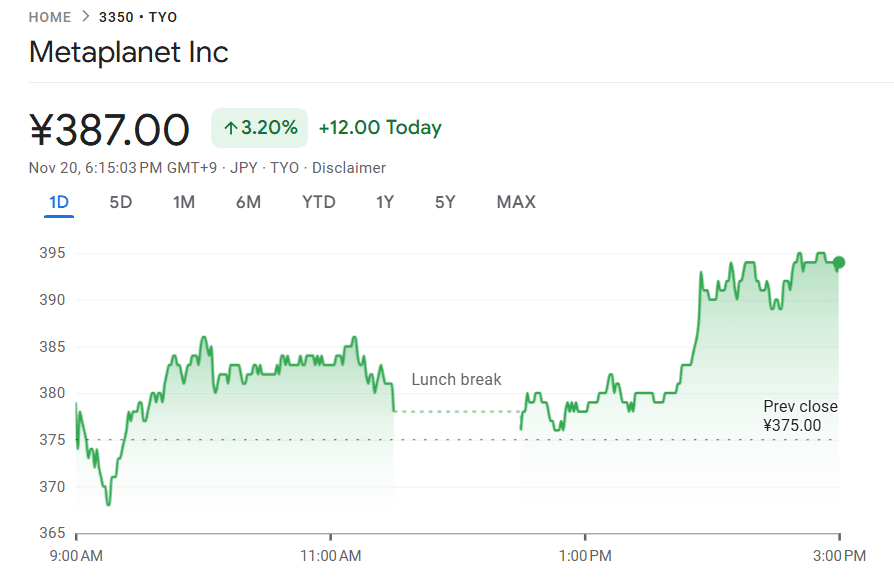The height and width of the screenshot is (582, 894).
Task: Click the Lunch break dotted line label
Action: (456, 379)
